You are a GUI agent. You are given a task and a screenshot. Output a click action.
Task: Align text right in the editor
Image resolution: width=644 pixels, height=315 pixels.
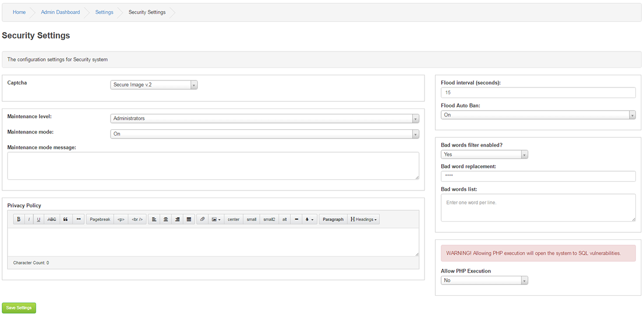(177, 219)
